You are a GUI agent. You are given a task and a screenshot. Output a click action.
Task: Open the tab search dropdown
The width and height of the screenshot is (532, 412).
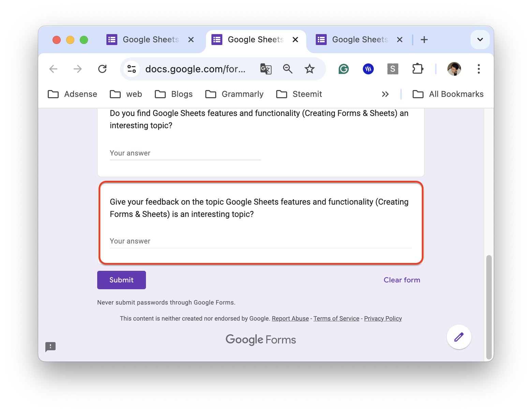click(x=480, y=40)
